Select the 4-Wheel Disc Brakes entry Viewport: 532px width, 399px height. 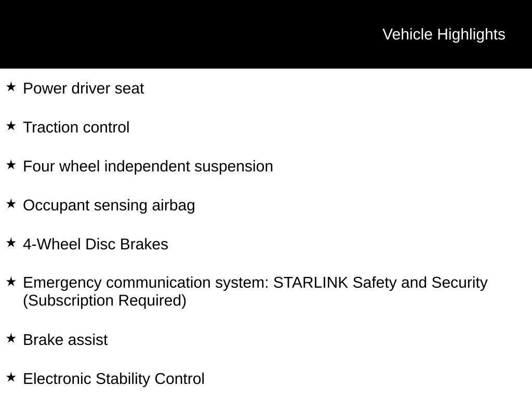[x=96, y=244]
